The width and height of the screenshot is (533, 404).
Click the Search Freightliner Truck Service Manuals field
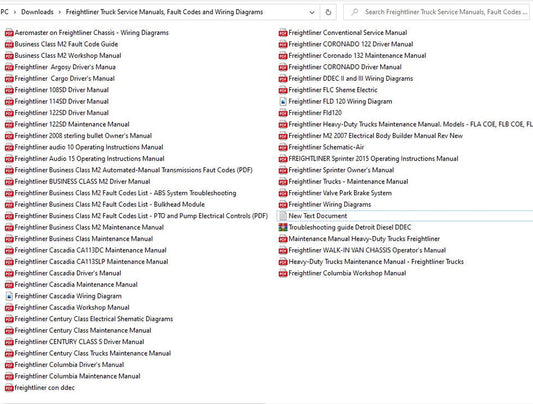point(437,12)
